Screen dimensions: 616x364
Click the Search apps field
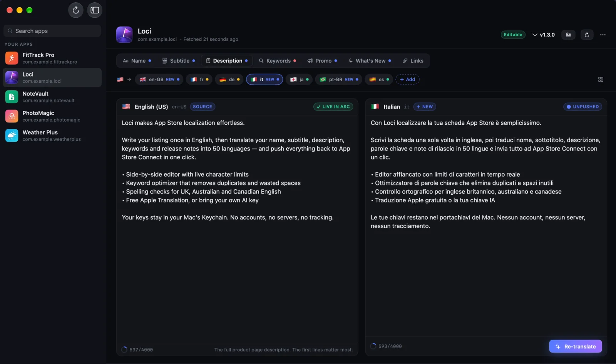(x=52, y=31)
